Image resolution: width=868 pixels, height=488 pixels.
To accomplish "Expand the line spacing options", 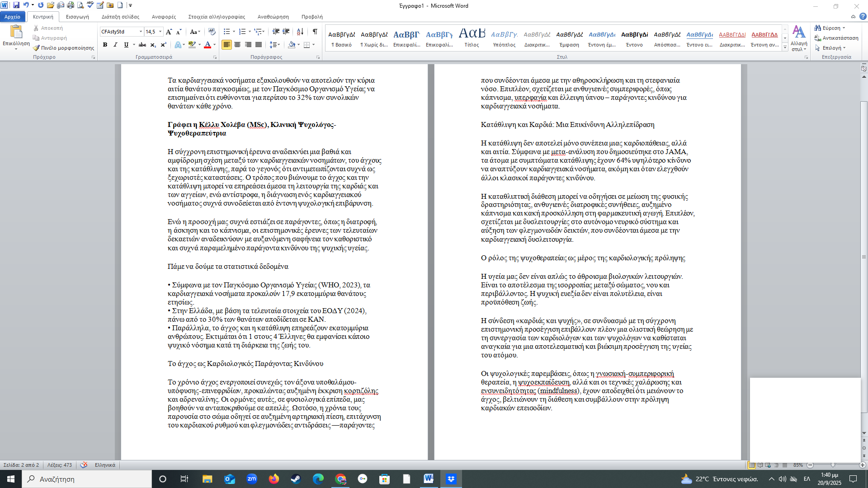I will (x=278, y=45).
